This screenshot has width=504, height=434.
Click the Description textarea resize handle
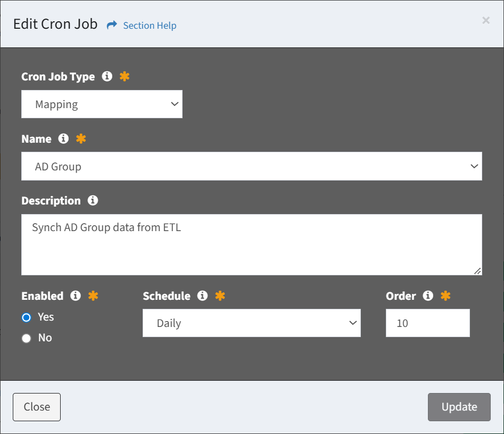pyautogui.click(x=477, y=271)
